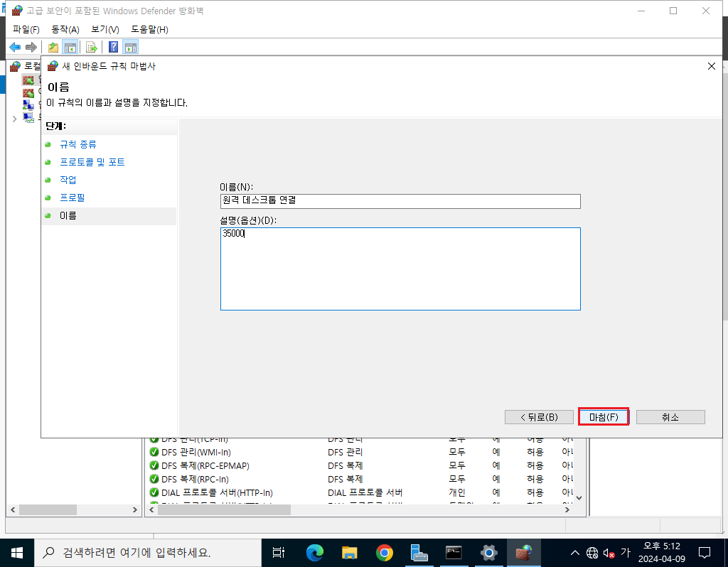Click the up-one-level folder toolbar icon

(53, 47)
